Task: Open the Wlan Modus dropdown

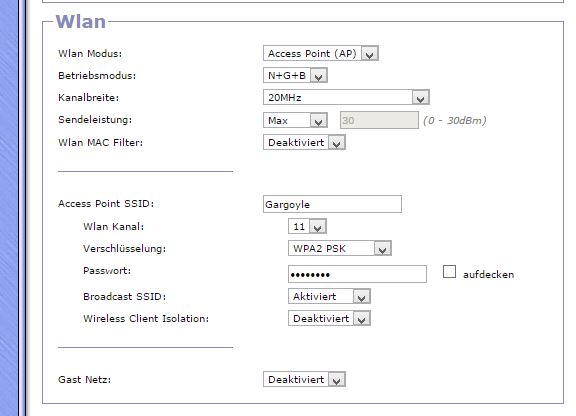Action: click(x=321, y=54)
